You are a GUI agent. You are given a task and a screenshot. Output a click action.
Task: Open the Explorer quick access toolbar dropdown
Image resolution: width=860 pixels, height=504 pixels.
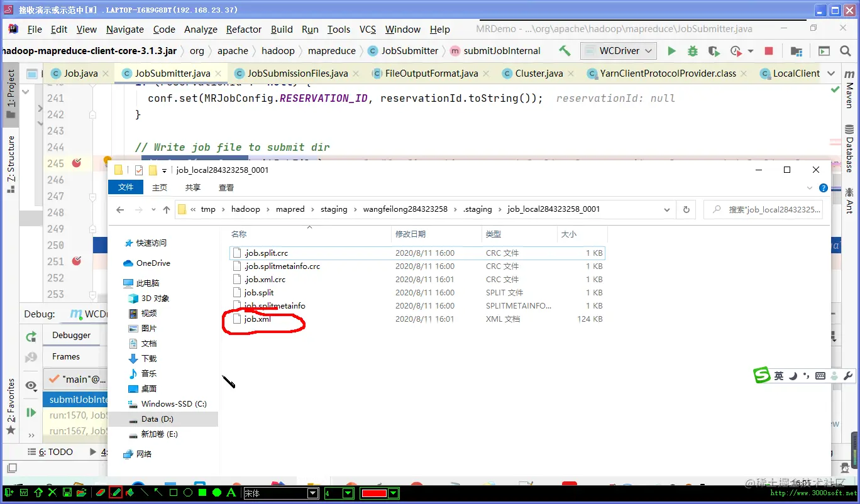point(164,170)
